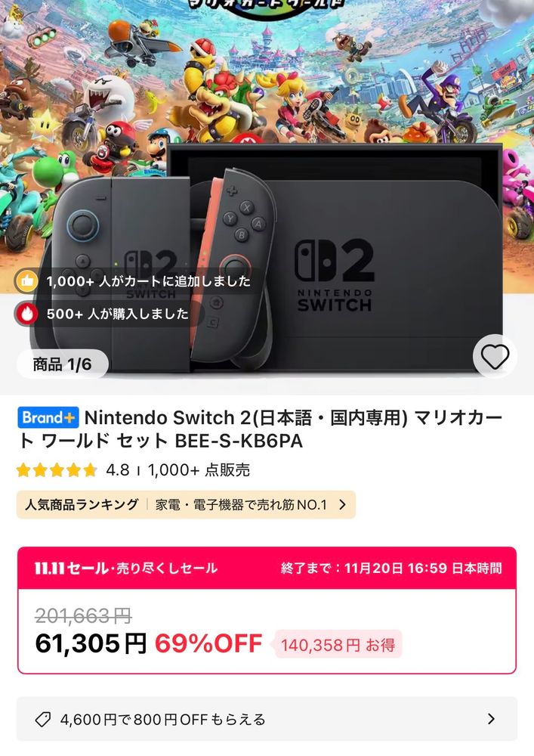This screenshot has height=756, width=534.
Task: Open coupon details via right chevron
Action: click(491, 719)
